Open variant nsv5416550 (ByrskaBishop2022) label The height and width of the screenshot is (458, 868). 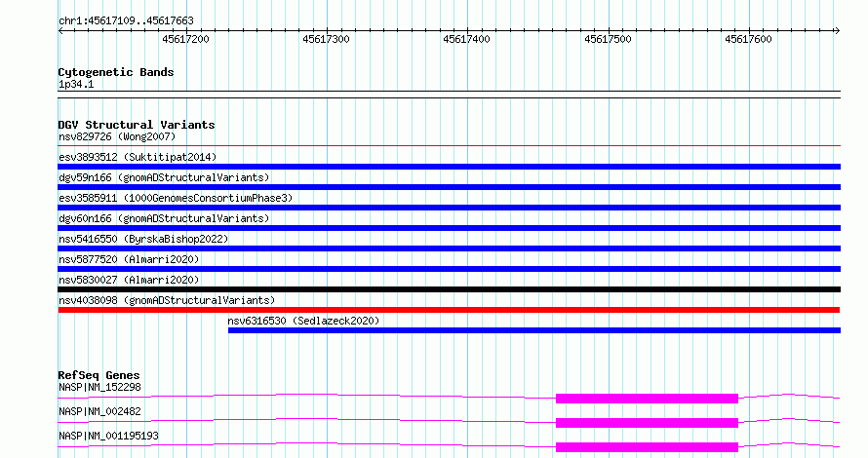point(143,239)
